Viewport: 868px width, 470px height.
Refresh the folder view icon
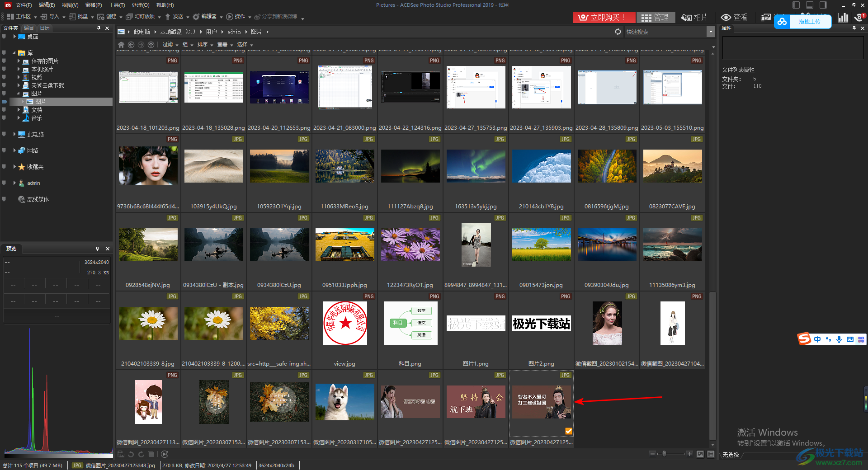pos(618,32)
